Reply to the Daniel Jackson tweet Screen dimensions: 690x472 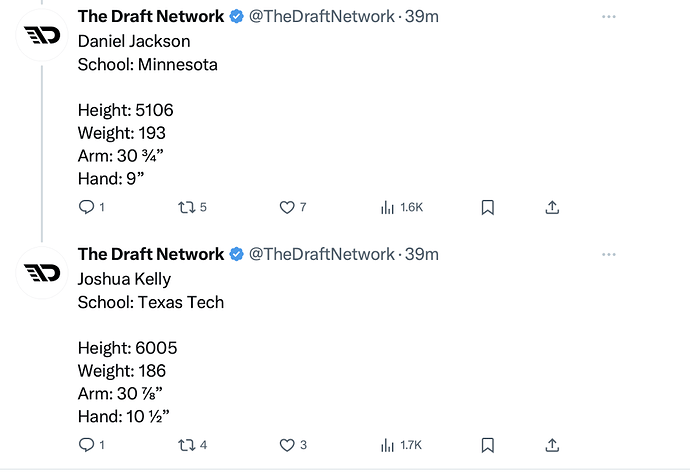[x=87, y=207]
